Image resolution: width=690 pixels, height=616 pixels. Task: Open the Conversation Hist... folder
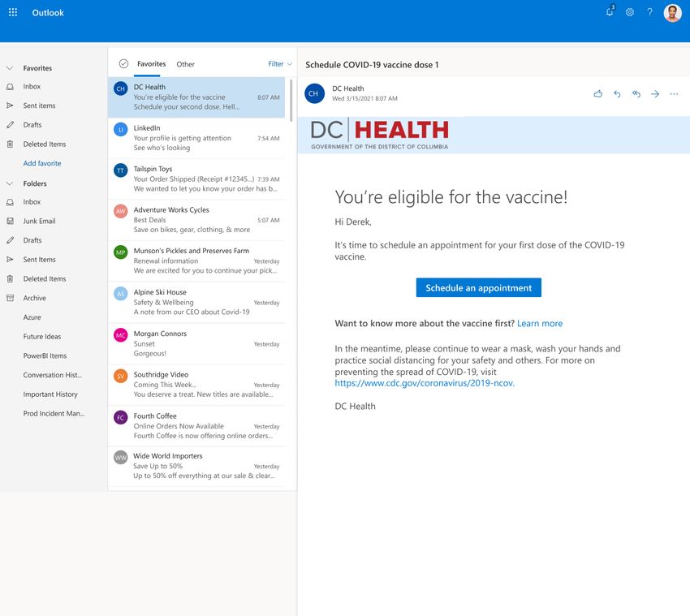[x=53, y=375]
